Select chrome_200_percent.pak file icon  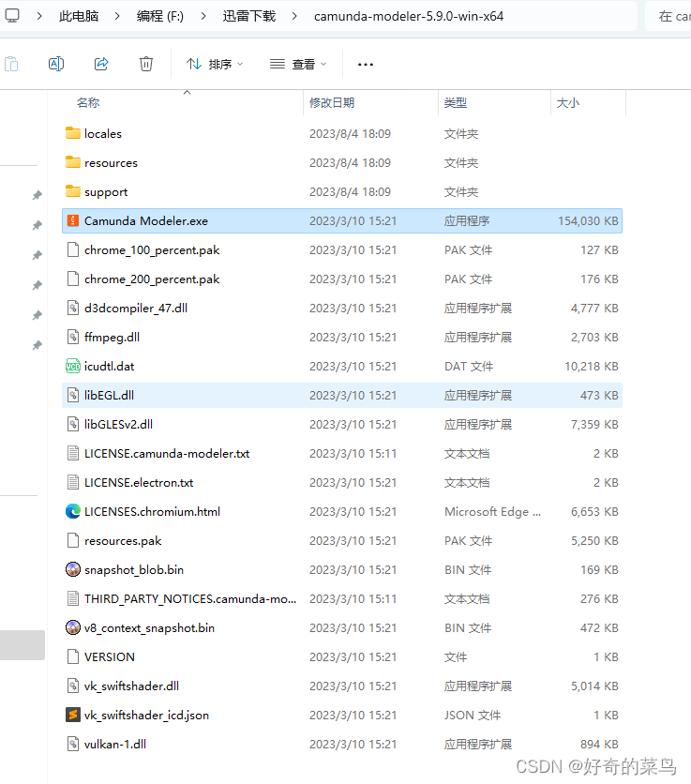coord(73,279)
